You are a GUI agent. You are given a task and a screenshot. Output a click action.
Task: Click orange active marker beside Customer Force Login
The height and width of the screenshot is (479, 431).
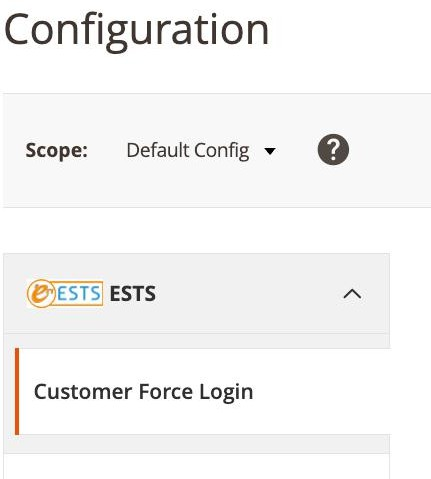tap(17, 391)
